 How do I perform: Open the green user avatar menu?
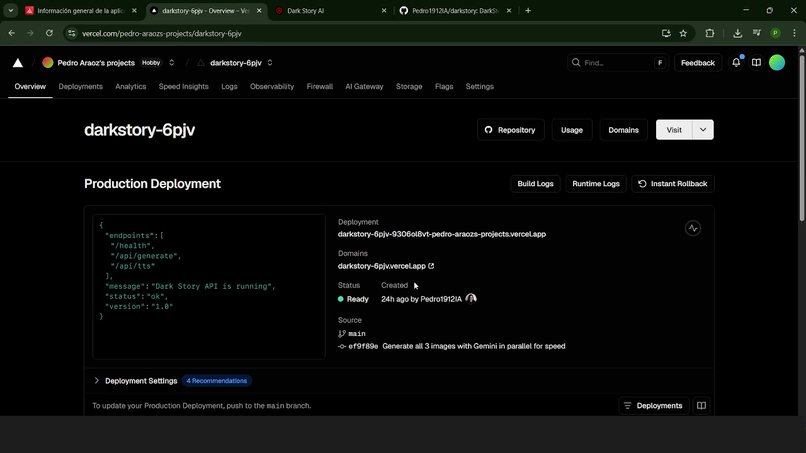tap(777, 62)
